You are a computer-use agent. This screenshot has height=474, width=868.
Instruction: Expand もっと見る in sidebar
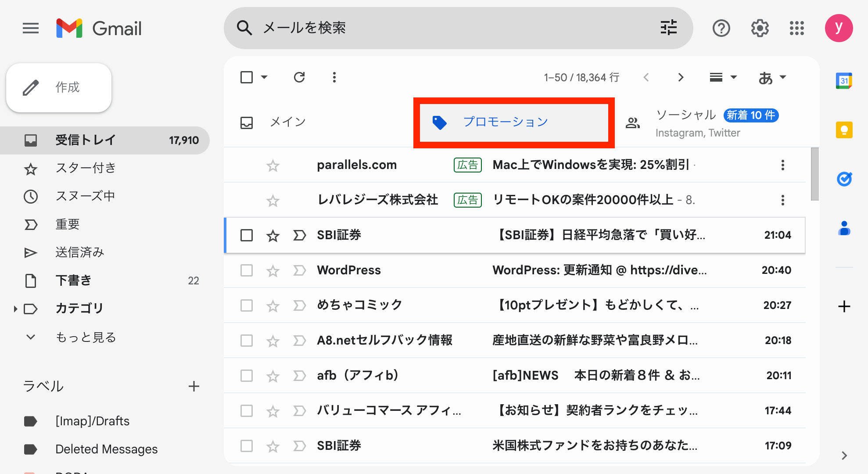point(86,337)
